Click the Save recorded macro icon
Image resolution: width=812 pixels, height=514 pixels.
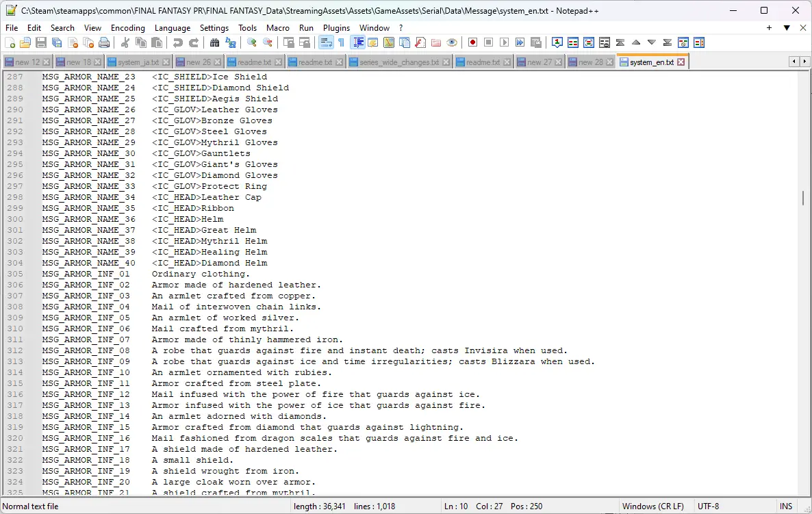(x=536, y=43)
